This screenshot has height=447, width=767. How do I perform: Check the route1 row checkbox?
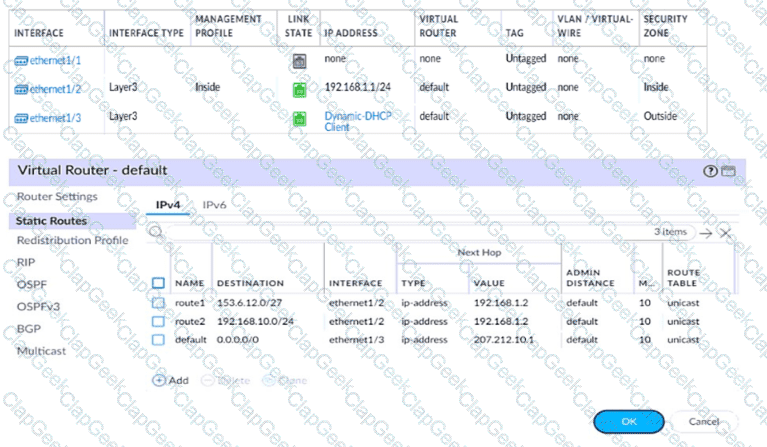coord(158,304)
